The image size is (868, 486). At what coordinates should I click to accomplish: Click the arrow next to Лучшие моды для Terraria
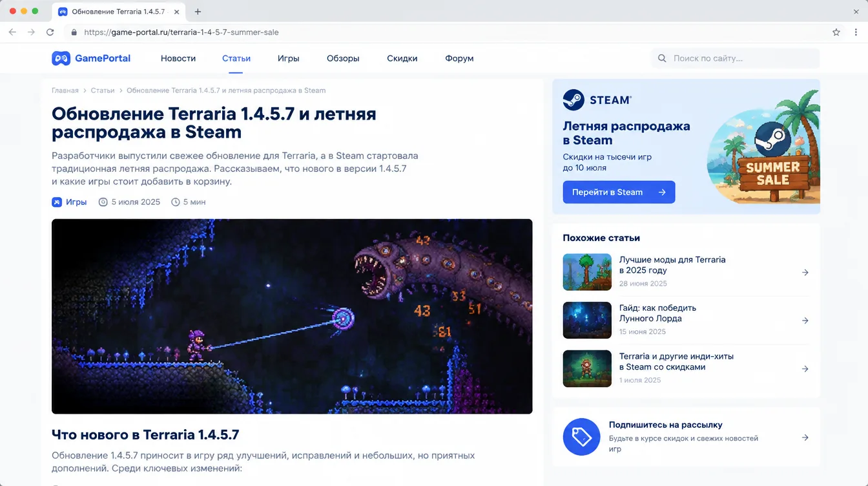[x=805, y=273]
